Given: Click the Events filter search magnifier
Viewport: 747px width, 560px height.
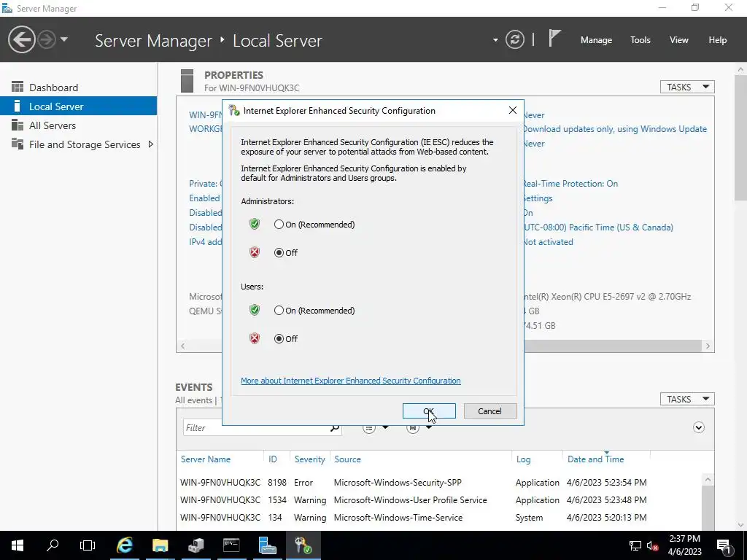Looking at the screenshot, I should [334, 427].
